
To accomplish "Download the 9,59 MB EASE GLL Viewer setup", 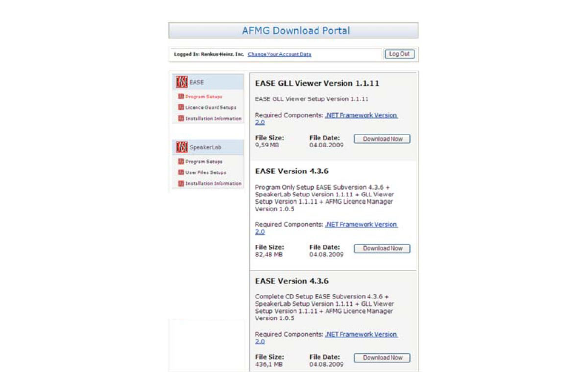I will 382,139.
